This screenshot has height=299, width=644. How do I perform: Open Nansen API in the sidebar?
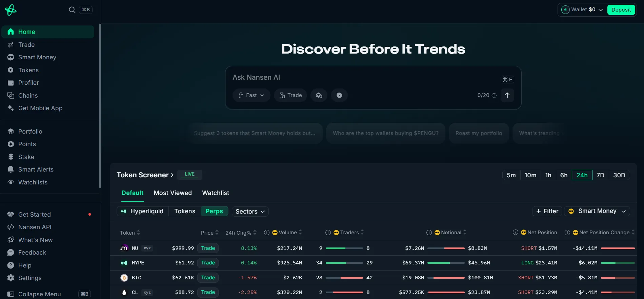click(47, 227)
